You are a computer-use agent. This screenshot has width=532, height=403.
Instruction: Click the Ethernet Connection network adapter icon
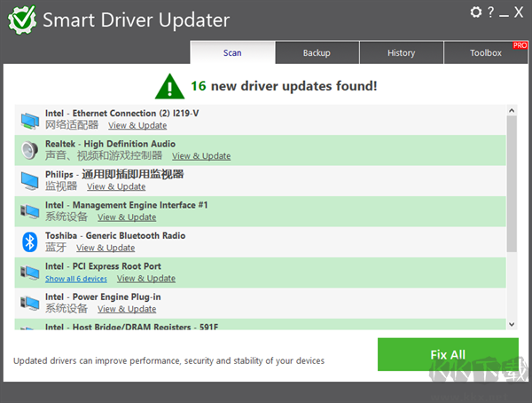tap(30, 119)
